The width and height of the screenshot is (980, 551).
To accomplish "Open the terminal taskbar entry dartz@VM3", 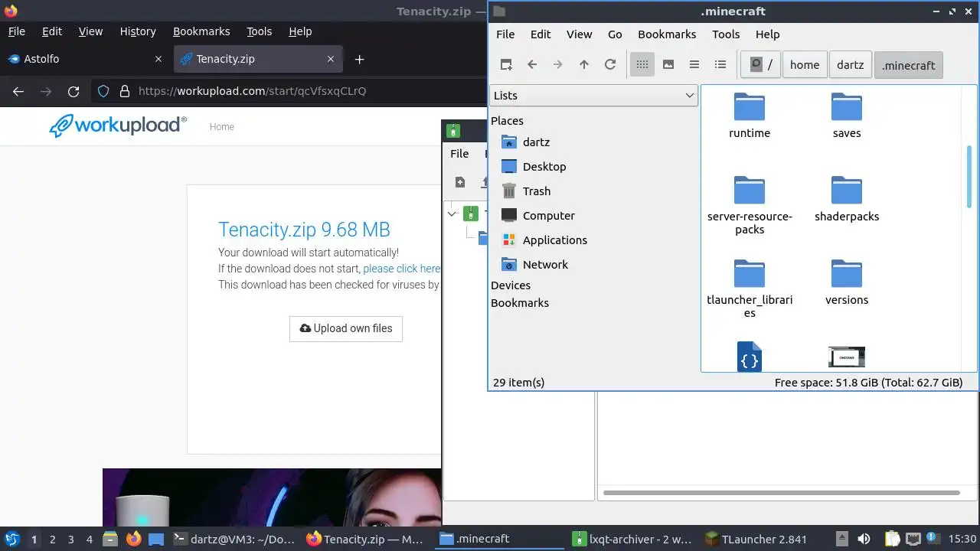I will (x=233, y=540).
